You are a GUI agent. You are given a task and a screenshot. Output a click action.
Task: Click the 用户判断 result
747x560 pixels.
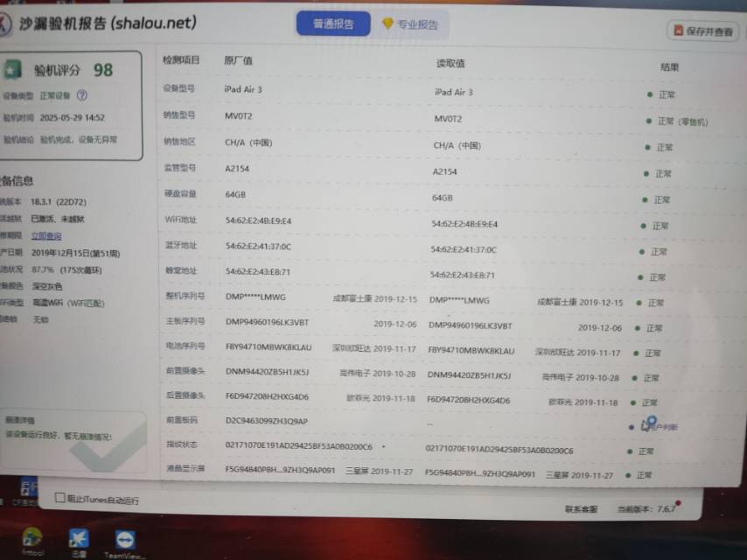pyautogui.click(x=662, y=427)
